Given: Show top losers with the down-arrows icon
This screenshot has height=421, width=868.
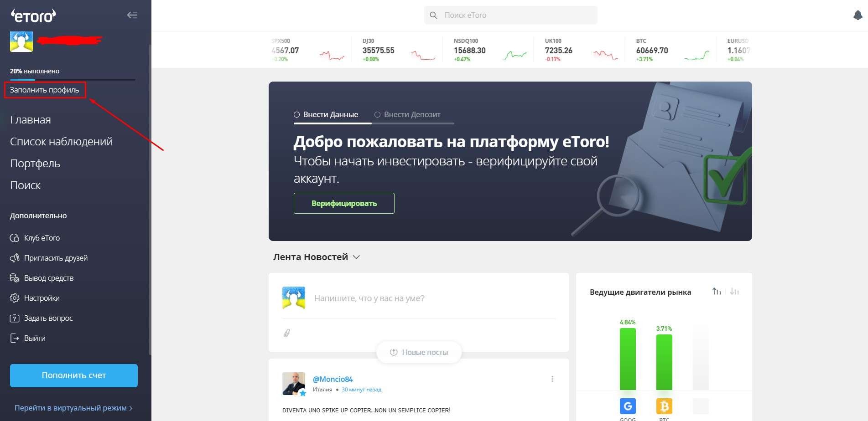Looking at the screenshot, I should click(x=734, y=292).
